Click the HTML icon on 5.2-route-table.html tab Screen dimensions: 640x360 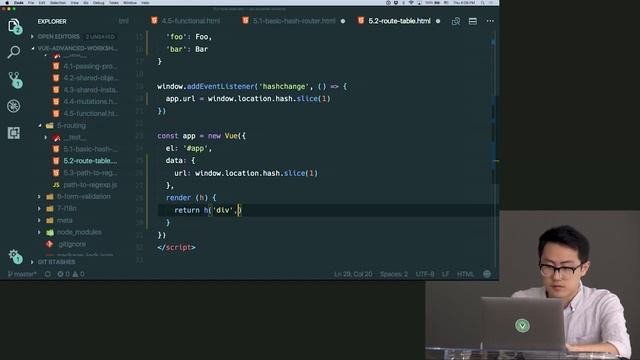tap(361, 20)
